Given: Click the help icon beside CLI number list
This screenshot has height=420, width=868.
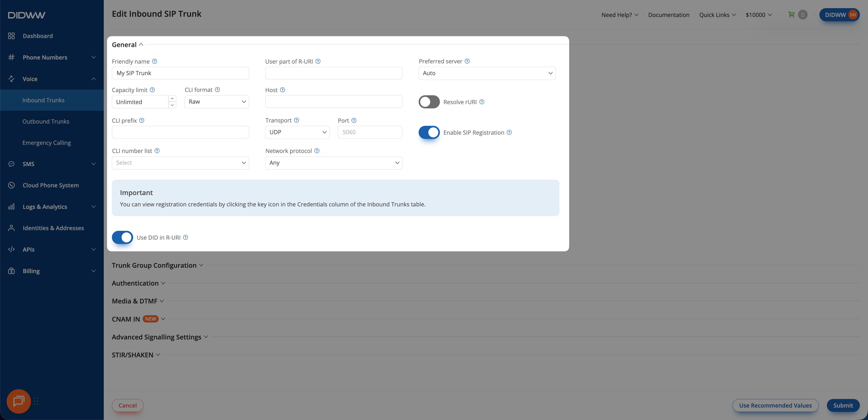Looking at the screenshot, I should tap(157, 151).
